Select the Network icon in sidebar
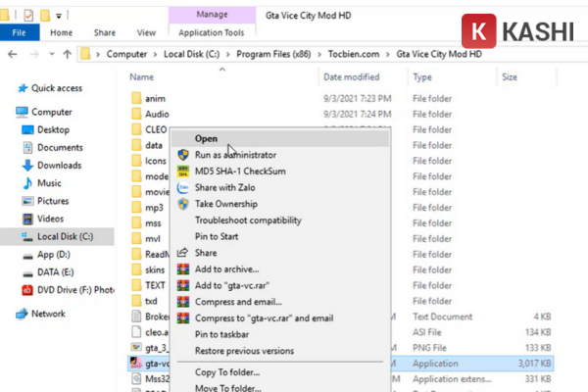588x392 pixels. (23, 314)
